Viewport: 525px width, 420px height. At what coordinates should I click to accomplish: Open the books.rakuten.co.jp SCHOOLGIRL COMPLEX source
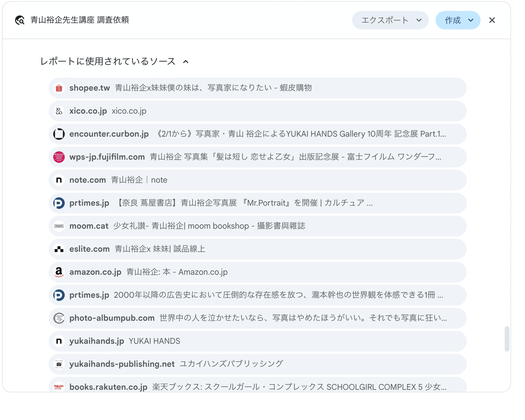pos(257,385)
